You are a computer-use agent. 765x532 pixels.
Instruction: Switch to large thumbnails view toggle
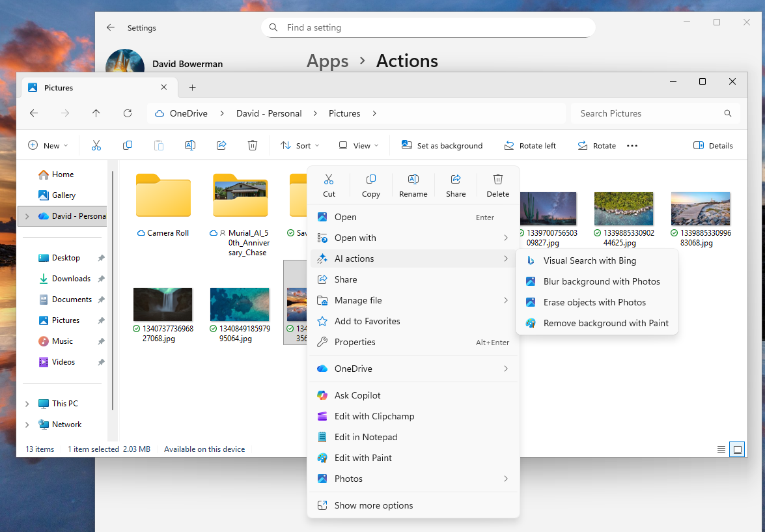coord(737,449)
